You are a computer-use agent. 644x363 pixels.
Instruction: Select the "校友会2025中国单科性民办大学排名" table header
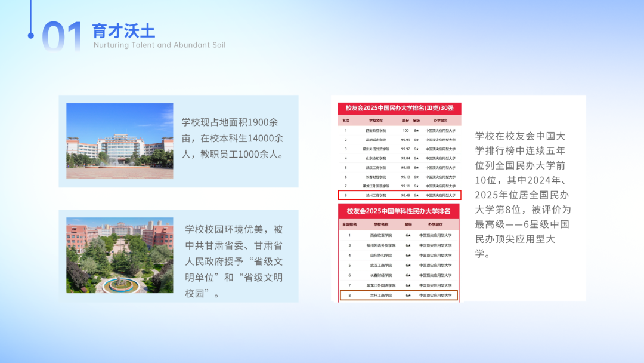coord(398,211)
